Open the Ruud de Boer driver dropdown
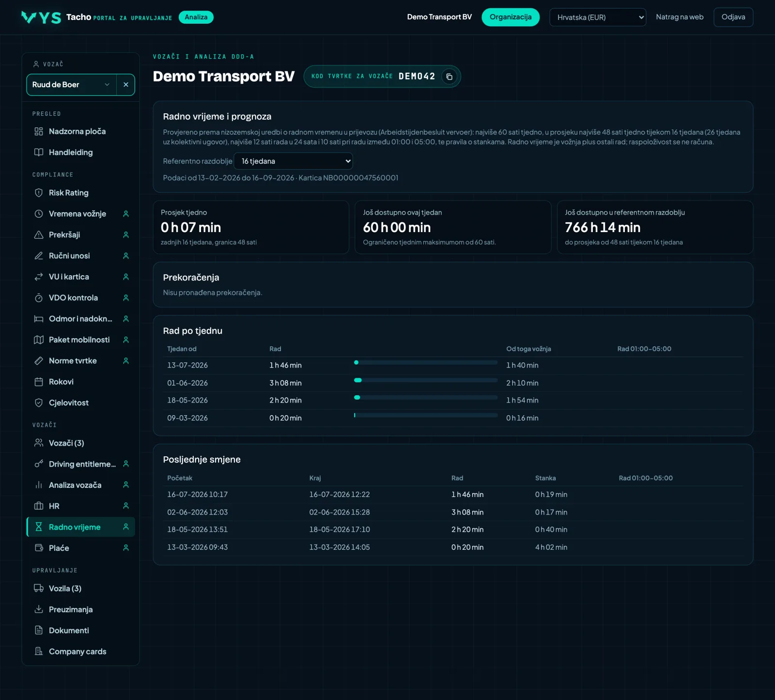The height and width of the screenshot is (700, 775). coord(71,85)
